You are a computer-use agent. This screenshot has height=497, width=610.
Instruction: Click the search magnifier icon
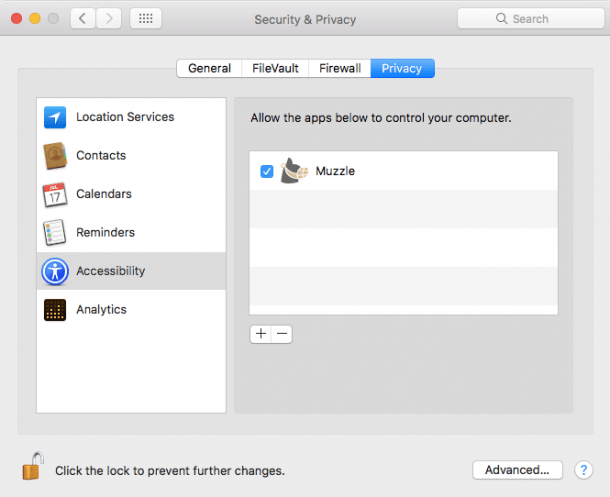pyautogui.click(x=501, y=18)
